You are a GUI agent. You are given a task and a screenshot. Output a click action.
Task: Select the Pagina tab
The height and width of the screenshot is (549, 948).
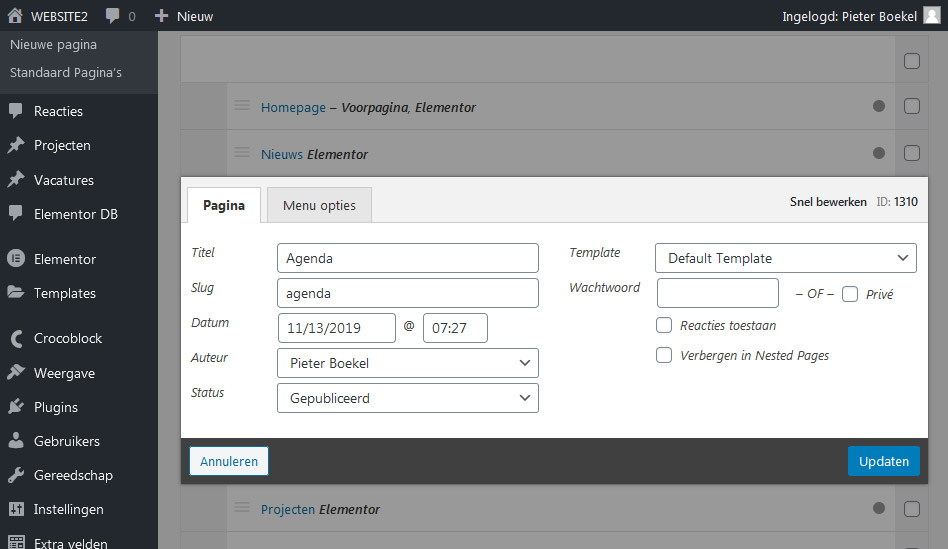(x=224, y=206)
